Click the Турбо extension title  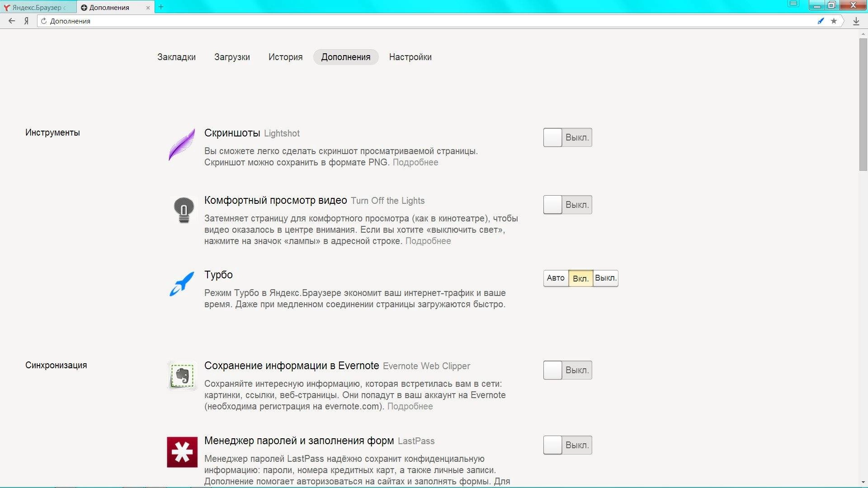click(x=218, y=275)
